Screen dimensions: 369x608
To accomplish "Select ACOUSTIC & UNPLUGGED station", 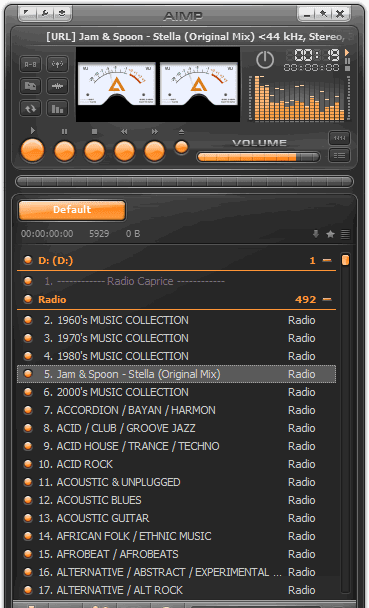I will click(176, 482).
